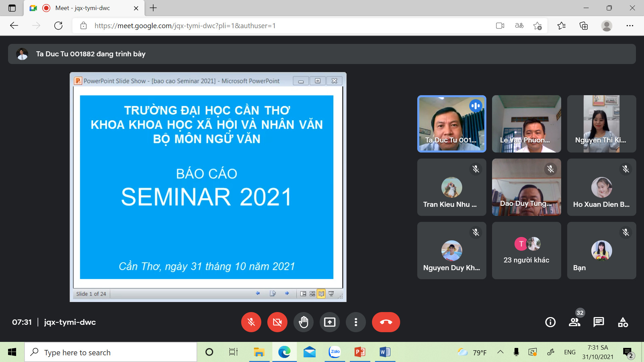644x362 pixels.
Task: Click the Meet jqx-tymi-dwc browser tab
Action: (x=83, y=8)
